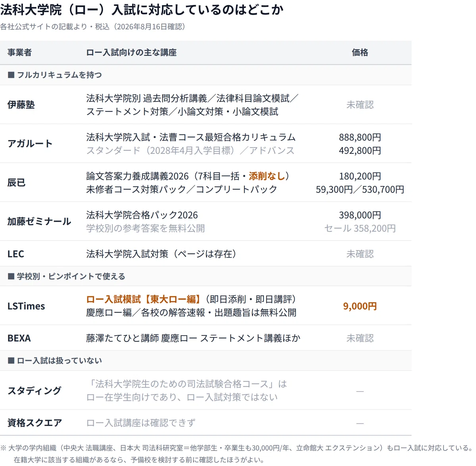The height and width of the screenshot is (466, 476).
Task: Click the 学校別・ピンポイントで使える section heading
Action: pyautogui.click(x=66, y=276)
